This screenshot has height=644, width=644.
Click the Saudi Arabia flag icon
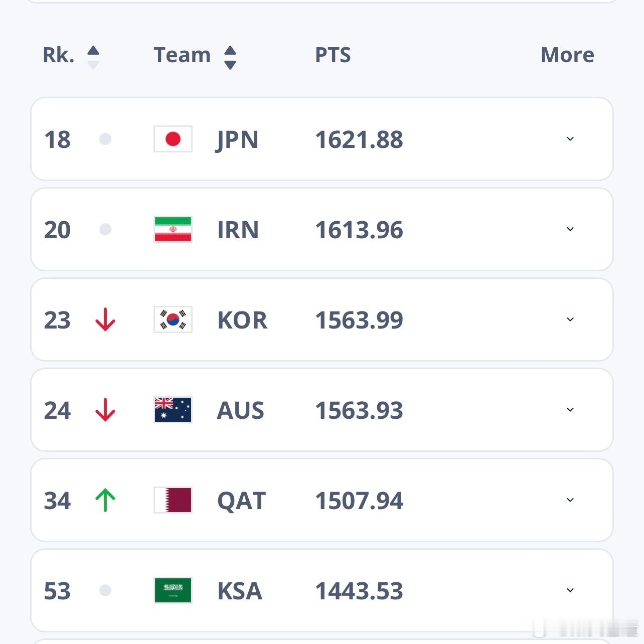pyautogui.click(x=173, y=590)
